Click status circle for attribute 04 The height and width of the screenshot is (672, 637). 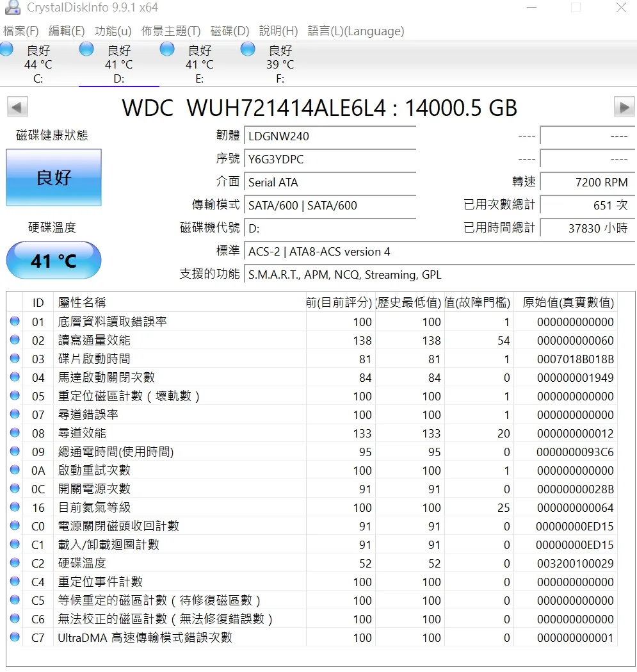point(15,377)
